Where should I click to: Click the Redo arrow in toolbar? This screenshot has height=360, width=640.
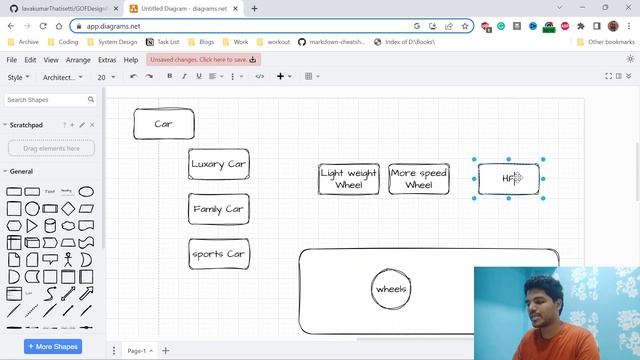pos(149,76)
